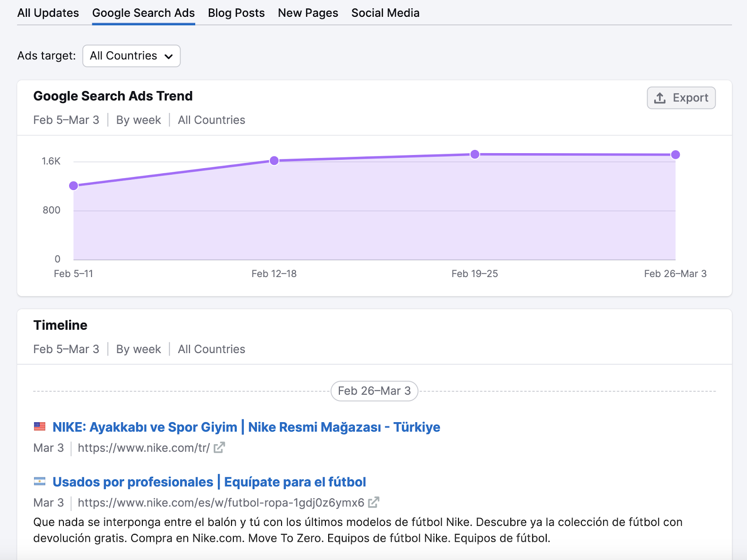Click the Feb 5–11 axis label
This screenshot has height=560, width=747.
tap(73, 274)
